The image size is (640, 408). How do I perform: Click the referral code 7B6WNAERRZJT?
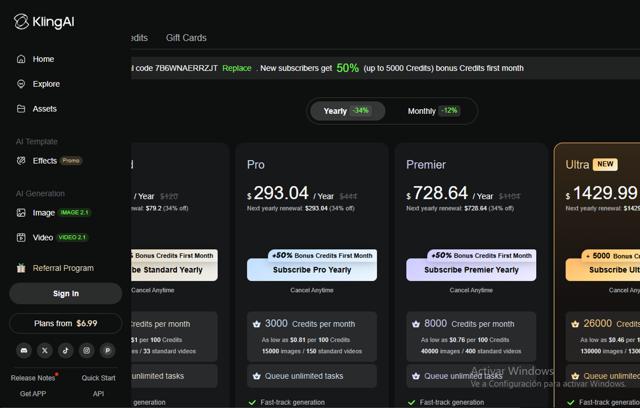coord(186,68)
